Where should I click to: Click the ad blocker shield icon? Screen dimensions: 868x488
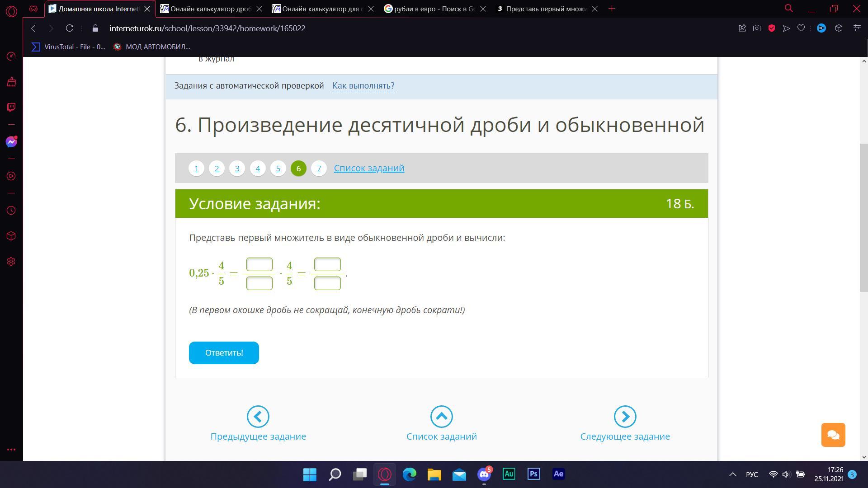(x=772, y=28)
